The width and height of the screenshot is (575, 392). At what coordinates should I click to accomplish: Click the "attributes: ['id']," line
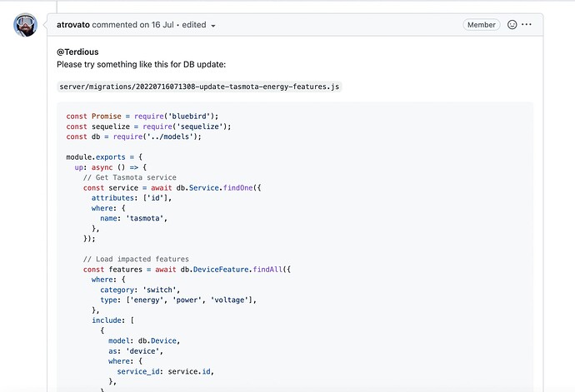(x=132, y=198)
